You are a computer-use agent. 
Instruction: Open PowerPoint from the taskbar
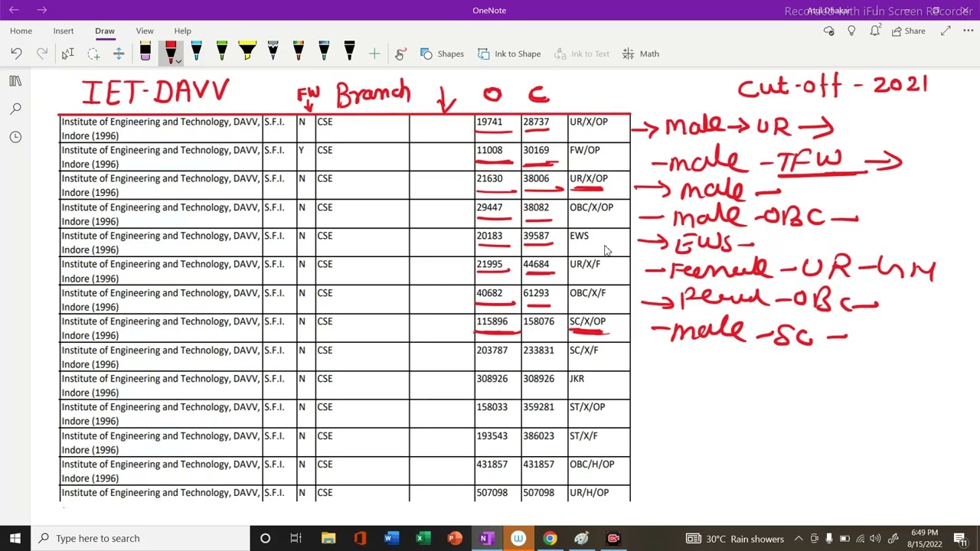(x=455, y=538)
